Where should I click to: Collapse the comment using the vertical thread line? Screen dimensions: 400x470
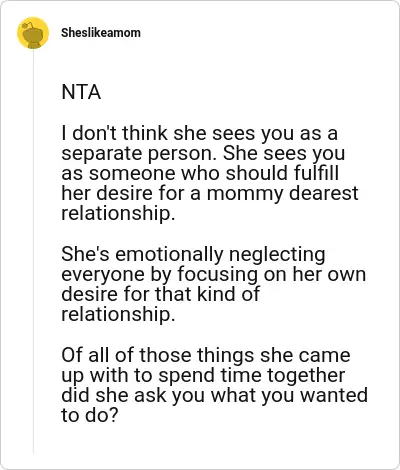tap(33, 250)
